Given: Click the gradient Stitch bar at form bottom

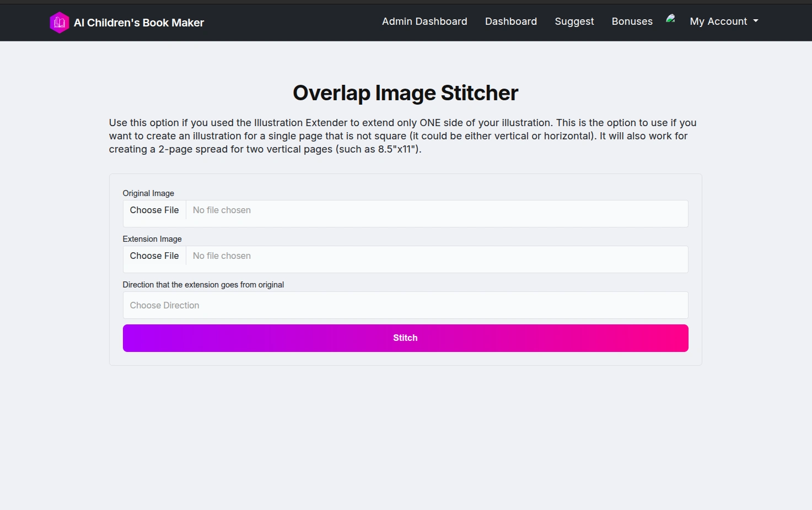Looking at the screenshot, I should [405, 338].
